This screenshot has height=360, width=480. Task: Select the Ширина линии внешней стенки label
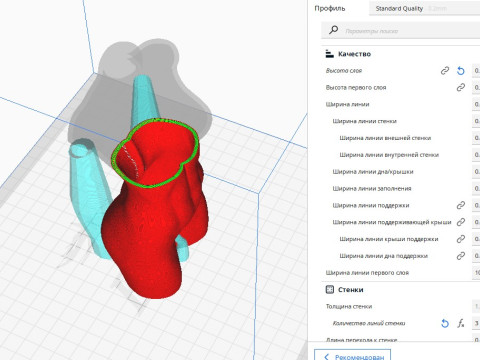click(x=385, y=138)
